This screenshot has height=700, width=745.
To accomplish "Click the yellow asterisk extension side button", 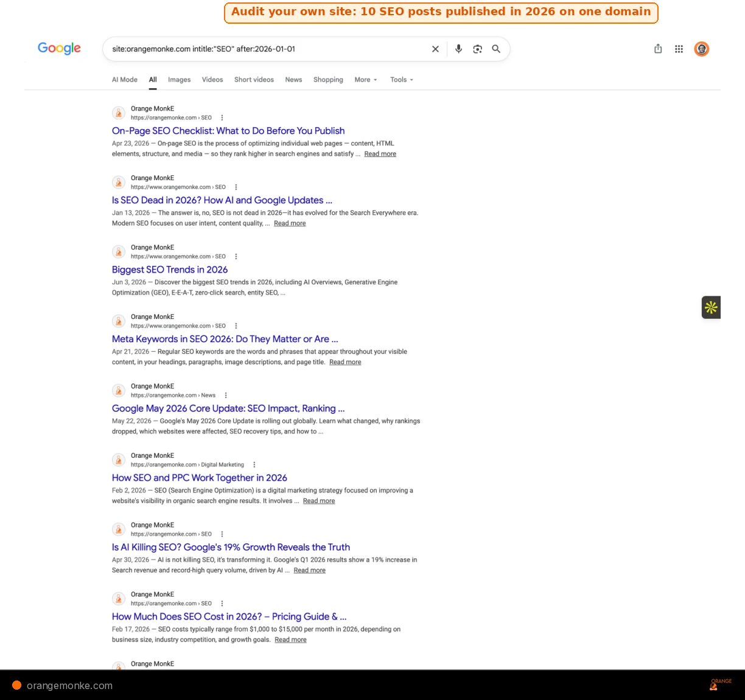I will coord(711,307).
